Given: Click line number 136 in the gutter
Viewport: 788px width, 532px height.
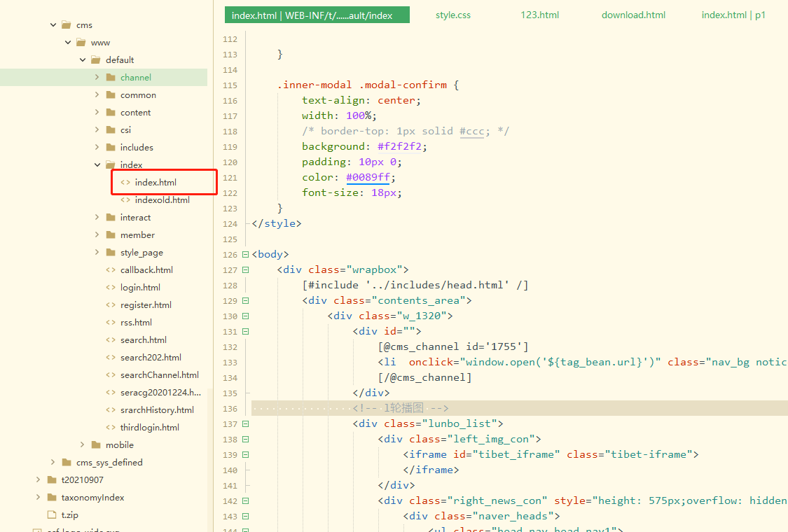Looking at the screenshot, I should [x=230, y=409].
